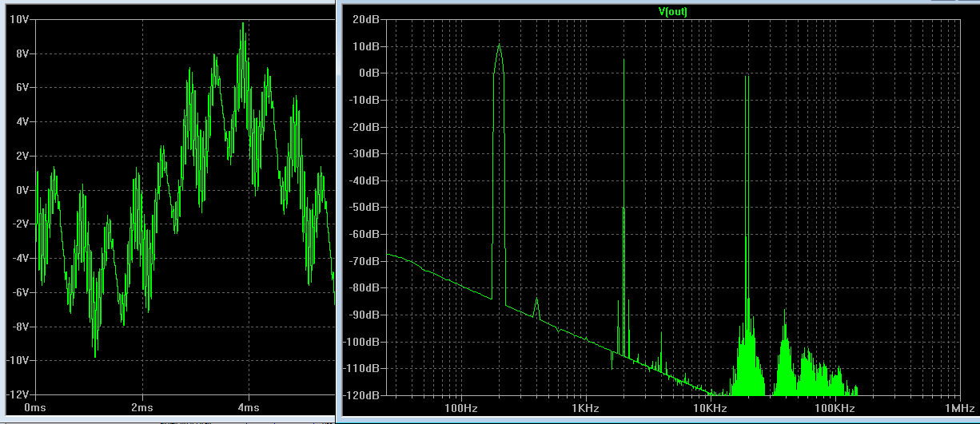Click the 2V axis label

pos(21,156)
